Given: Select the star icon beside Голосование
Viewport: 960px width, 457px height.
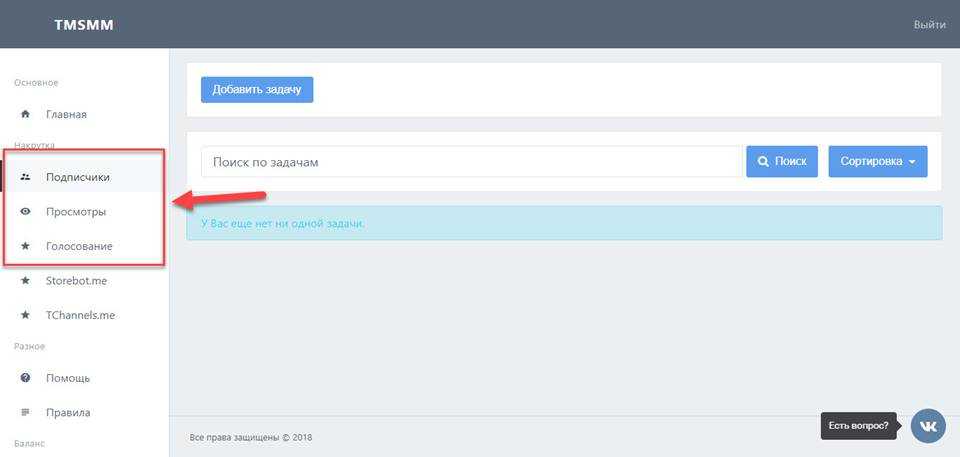Looking at the screenshot, I should (x=25, y=246).
